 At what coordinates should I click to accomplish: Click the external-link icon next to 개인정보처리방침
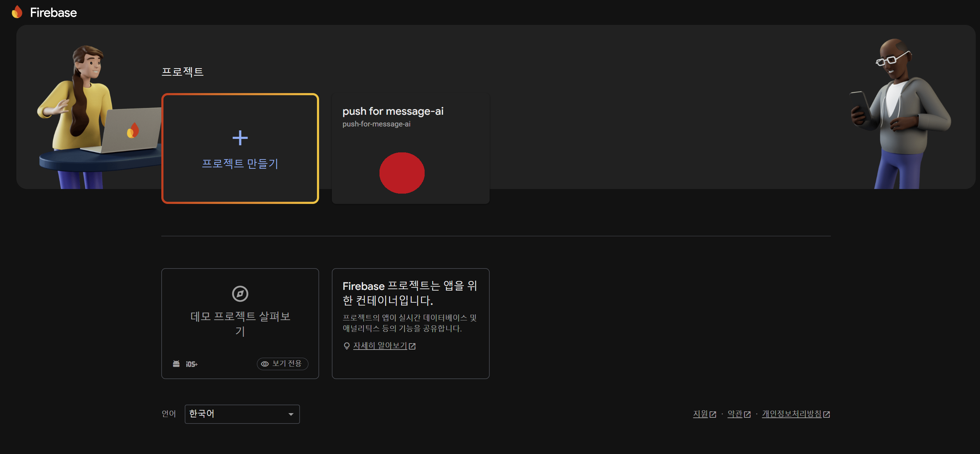point(826,415)
